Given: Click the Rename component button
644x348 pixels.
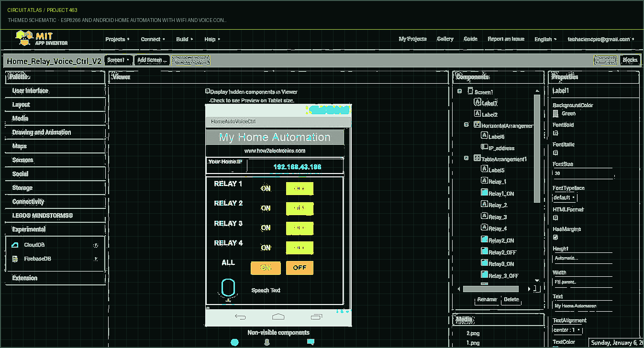Looking at the screenshot, I should (487, 299).
